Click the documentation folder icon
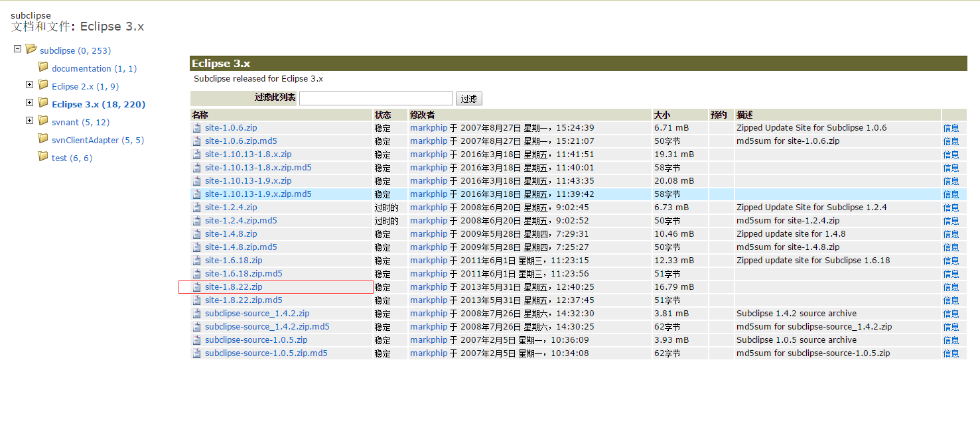 [x=43, y=67]
